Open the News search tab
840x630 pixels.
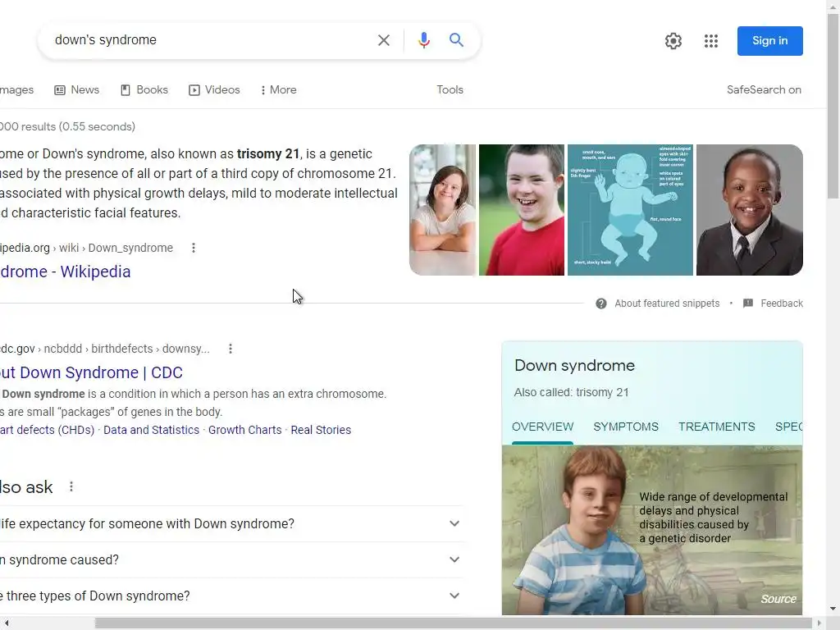[x=76, y=90]
